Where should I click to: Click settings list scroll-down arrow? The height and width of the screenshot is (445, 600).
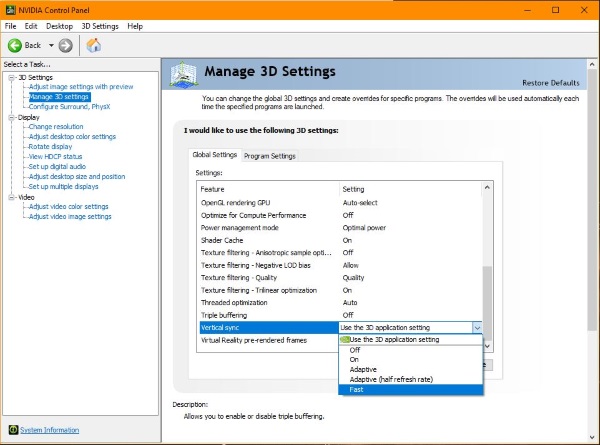coord(487,346)
